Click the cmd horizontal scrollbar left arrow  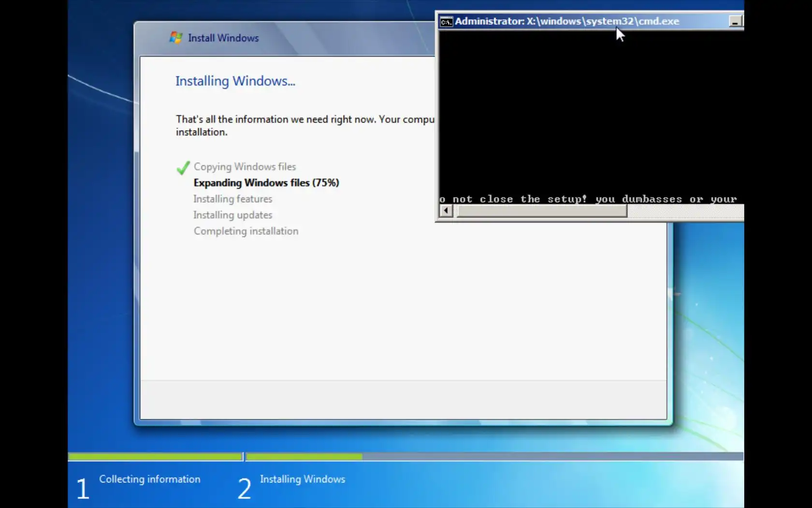446,210
